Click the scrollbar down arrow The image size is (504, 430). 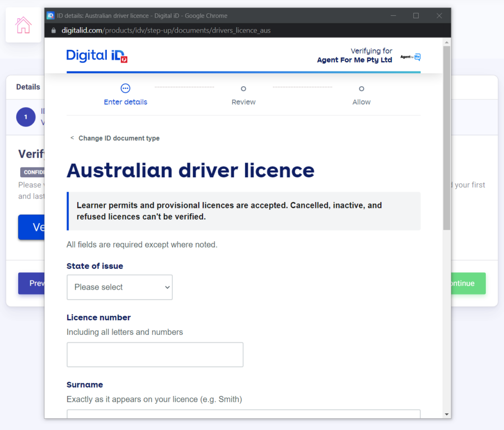446,414
